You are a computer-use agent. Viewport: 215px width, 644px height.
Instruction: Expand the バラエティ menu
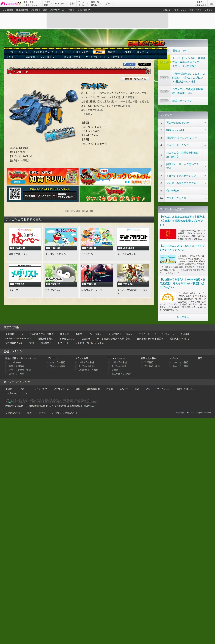pos(60,4)
